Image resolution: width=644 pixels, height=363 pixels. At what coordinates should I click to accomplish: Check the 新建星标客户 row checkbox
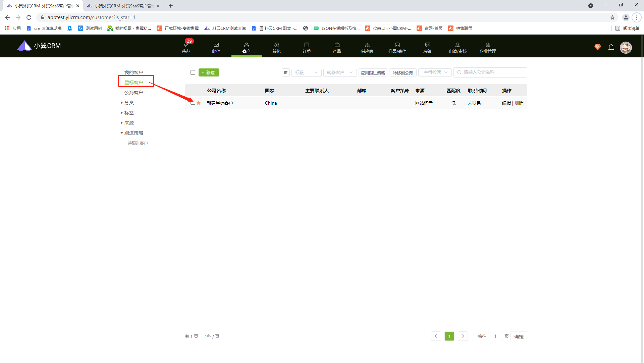(193, 103)
